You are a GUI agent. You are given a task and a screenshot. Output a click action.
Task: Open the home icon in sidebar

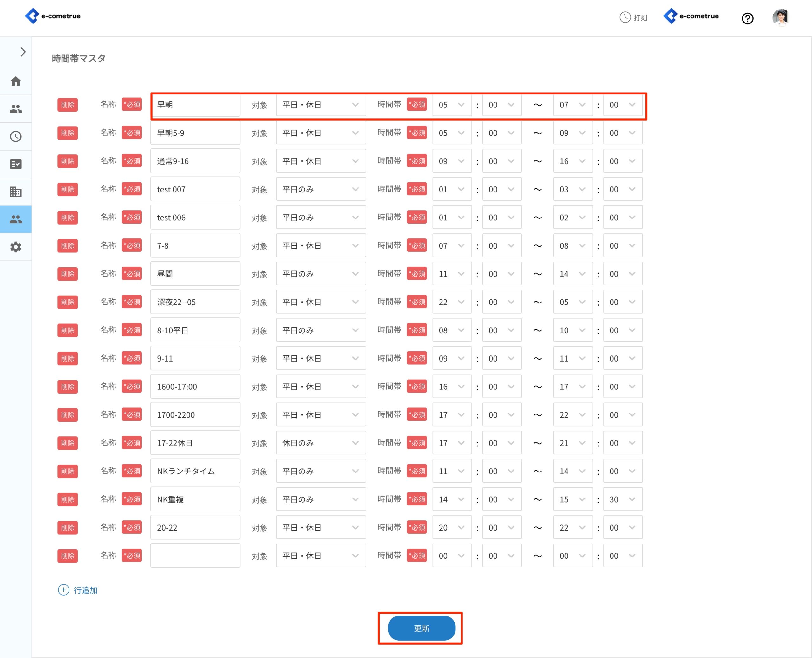16,81
